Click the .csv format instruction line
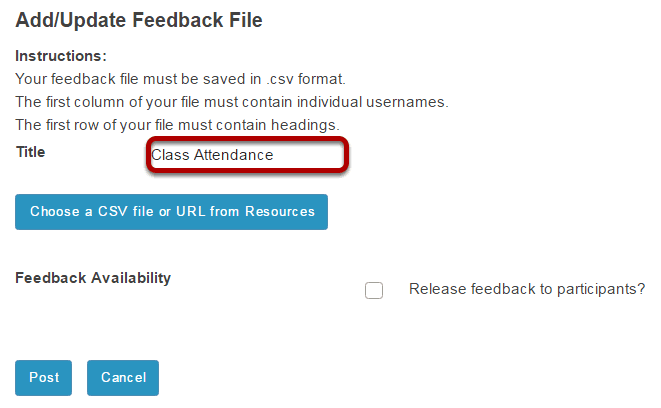This screenshot has height=408, width=661. coord(180,79)
